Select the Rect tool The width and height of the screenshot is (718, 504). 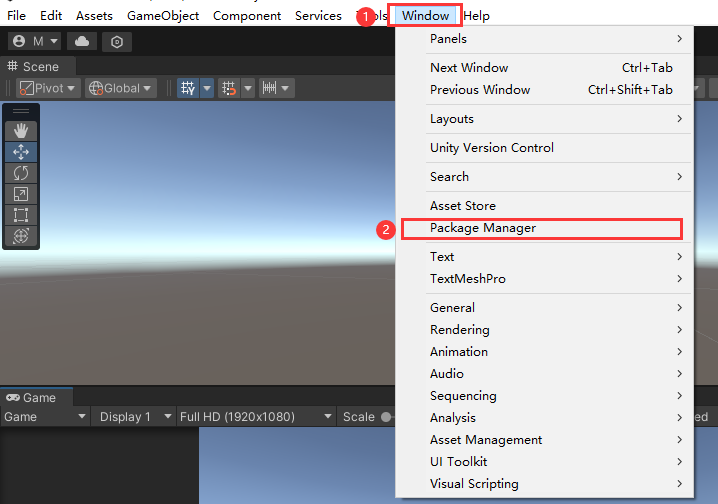coord(21,215)
